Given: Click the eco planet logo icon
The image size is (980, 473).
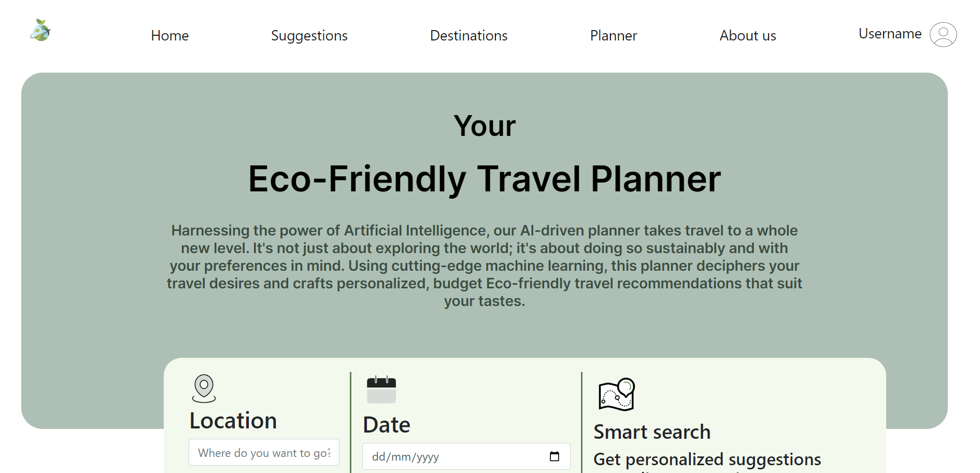Looking at the screenshot, I should 40,31.
